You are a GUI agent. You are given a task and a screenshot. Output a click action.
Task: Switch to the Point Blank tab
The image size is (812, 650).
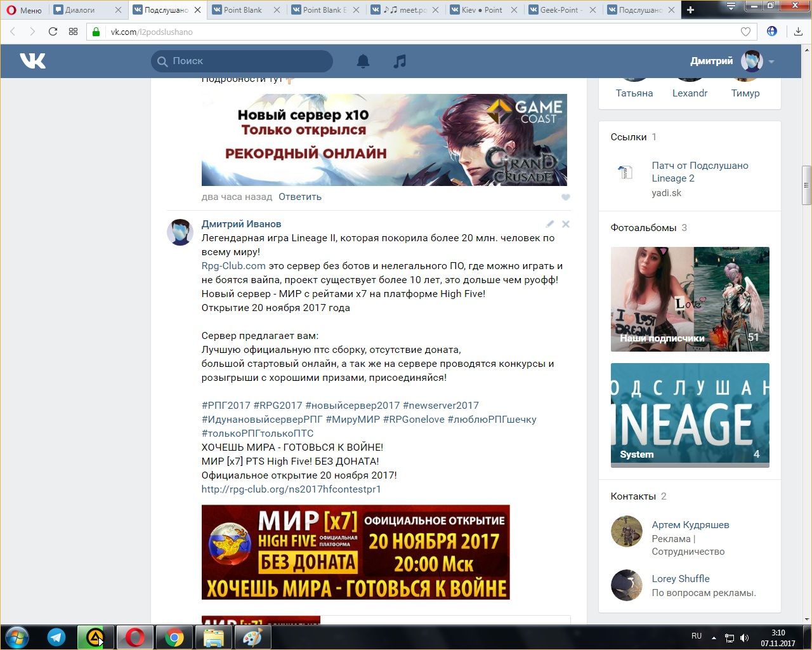point(243,10)
